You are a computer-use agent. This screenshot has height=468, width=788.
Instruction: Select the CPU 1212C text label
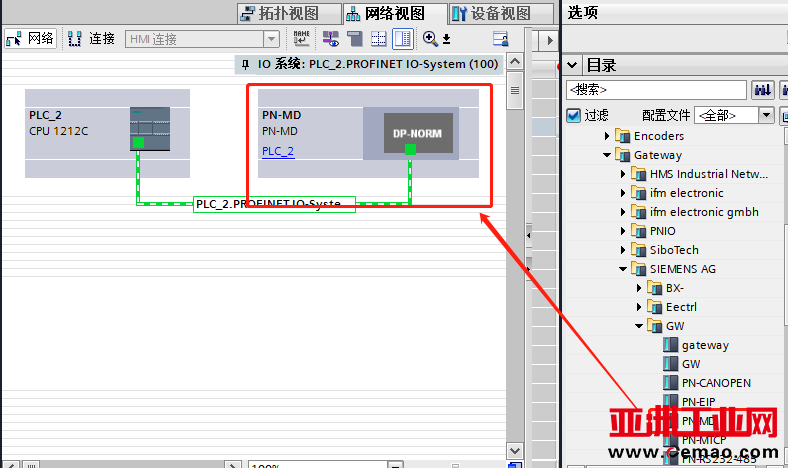[x=58, y=131]
